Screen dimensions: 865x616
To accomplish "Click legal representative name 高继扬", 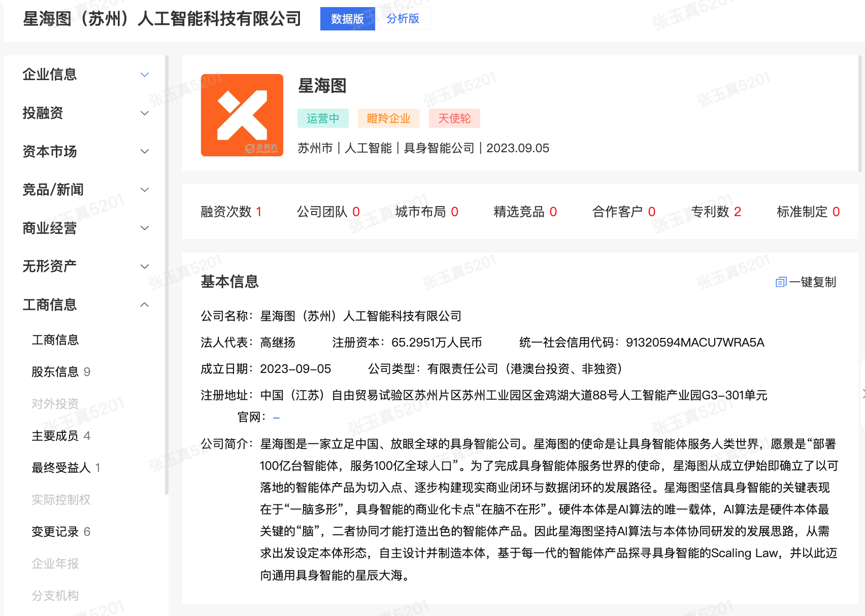I will (278, 343).
